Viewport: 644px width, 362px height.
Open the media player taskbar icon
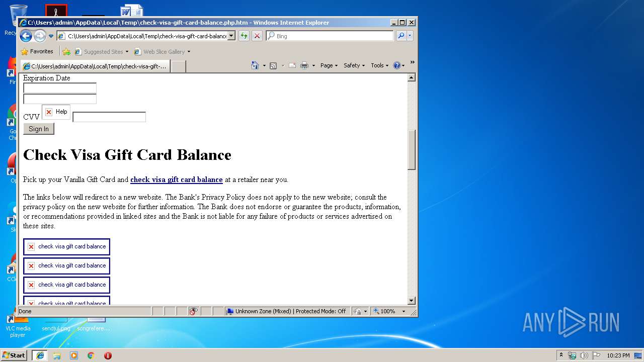74,355
